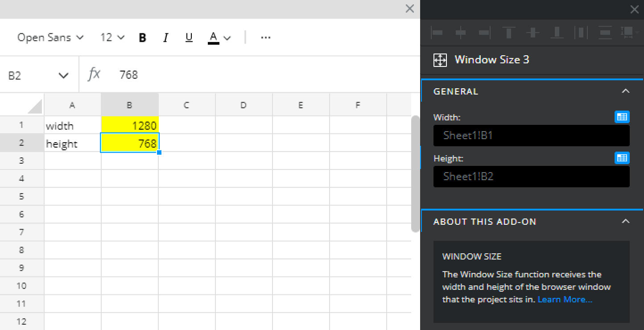Image resolution: width=644 pixels, height=330 pixels.
Task: Open the more options ellipsis menu
Action: pyautogui.click(x=266, y=38)
